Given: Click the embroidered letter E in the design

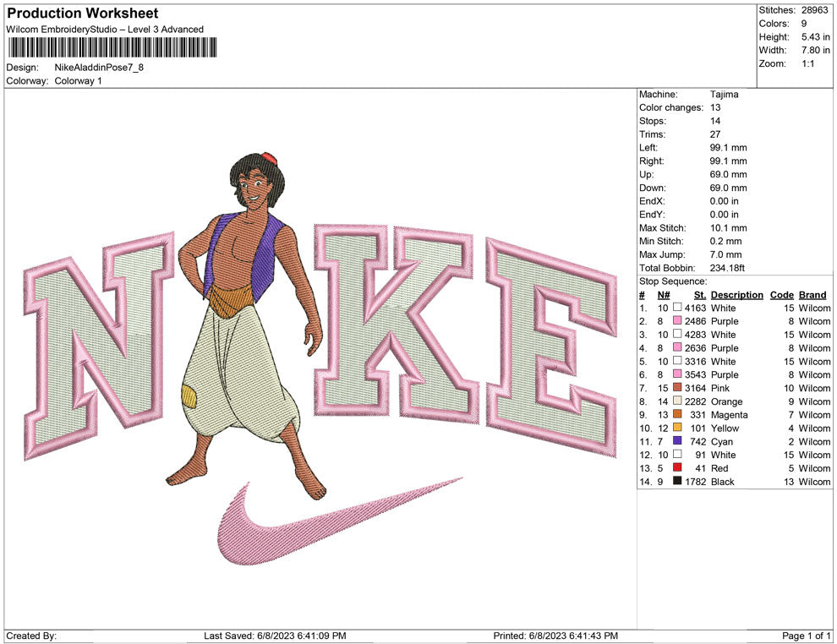Looking at the screenshot, I should coord(551,347).
